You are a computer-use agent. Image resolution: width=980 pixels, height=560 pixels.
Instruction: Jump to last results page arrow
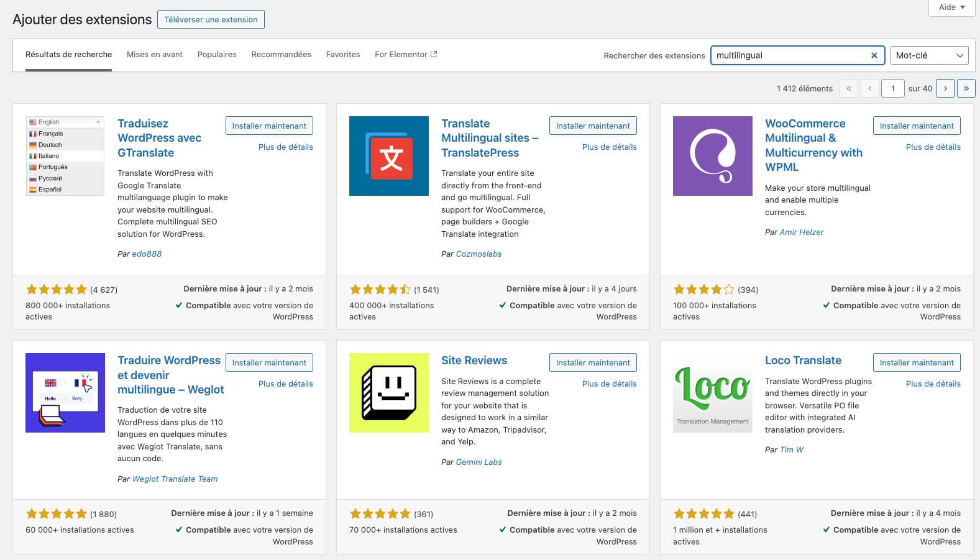pos(966,88)
